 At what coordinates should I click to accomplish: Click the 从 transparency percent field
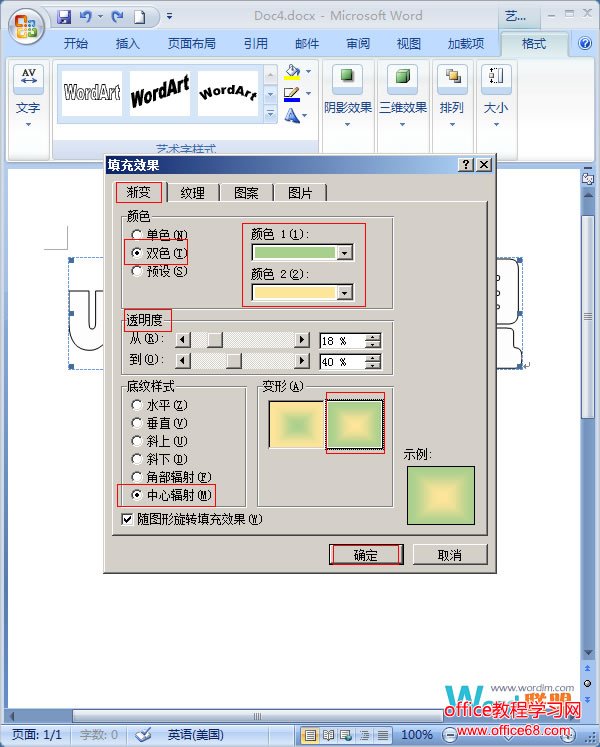pos(343,341)
